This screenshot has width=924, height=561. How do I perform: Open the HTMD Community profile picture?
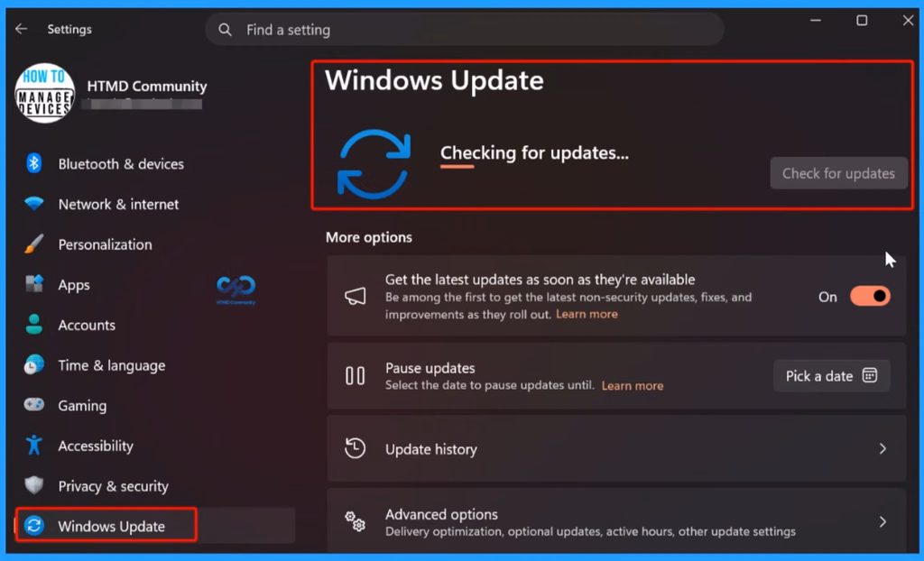[x=45, y=93]
